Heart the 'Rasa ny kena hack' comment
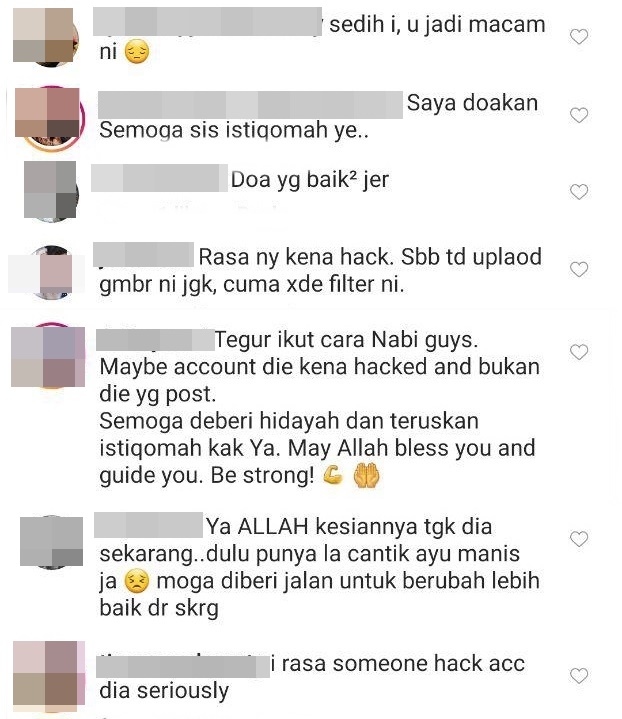 (579, 269)
